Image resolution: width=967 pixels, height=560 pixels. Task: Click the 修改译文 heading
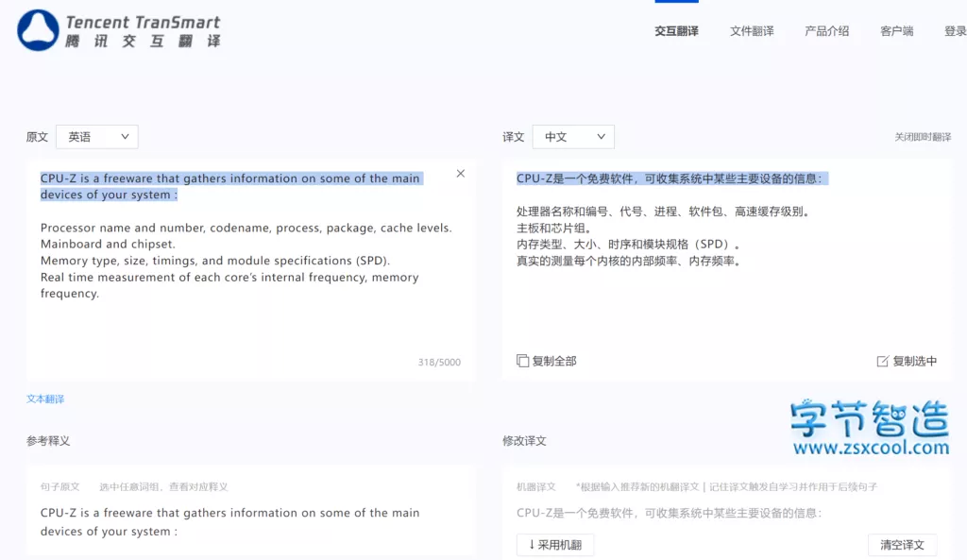tap(524, 441)
